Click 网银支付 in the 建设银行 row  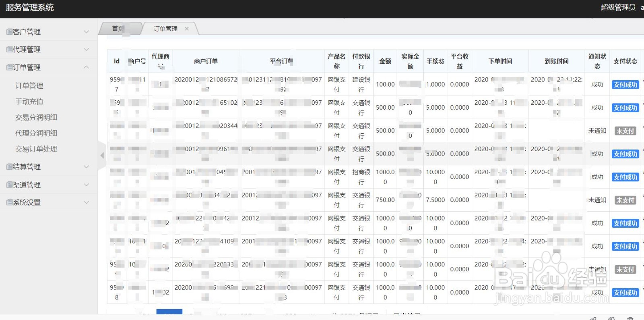pyautogui.click(x=336, y=85)
